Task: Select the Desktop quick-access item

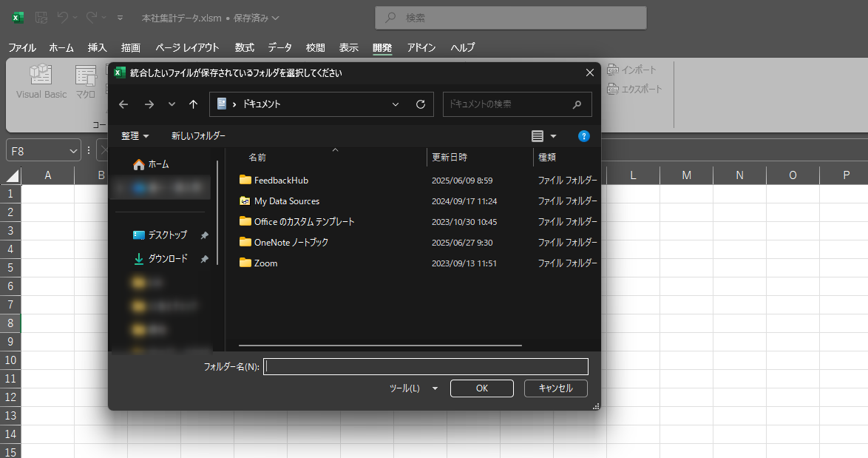Action: pos(167,235)
